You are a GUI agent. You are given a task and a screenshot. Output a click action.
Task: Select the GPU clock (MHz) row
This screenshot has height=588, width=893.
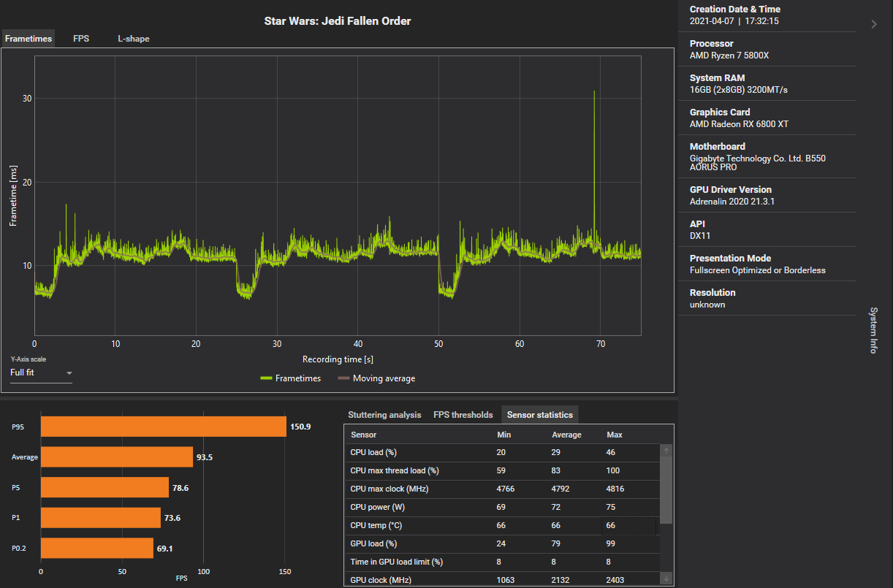(502, 580)
